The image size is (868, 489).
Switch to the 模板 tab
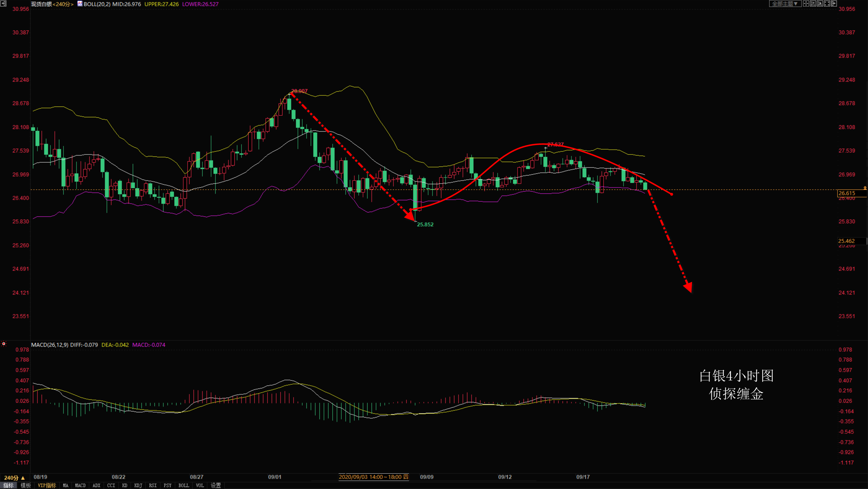click(25, 485)
